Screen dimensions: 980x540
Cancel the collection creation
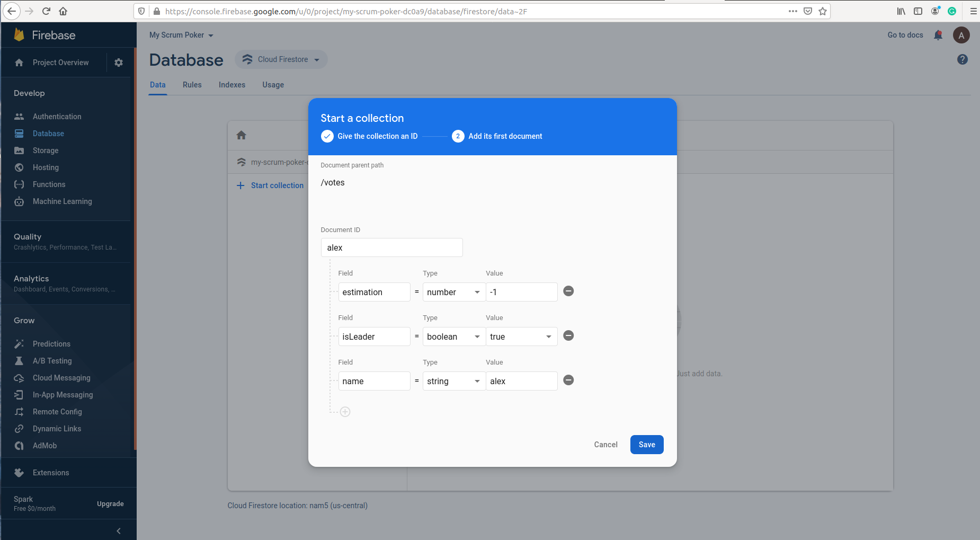point(605,444)
